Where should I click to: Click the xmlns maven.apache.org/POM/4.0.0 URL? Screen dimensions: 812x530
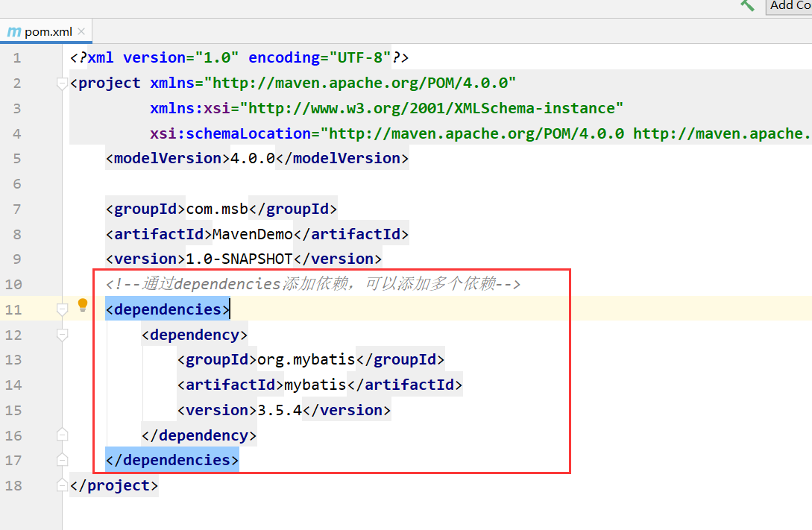tap(360, 83)
